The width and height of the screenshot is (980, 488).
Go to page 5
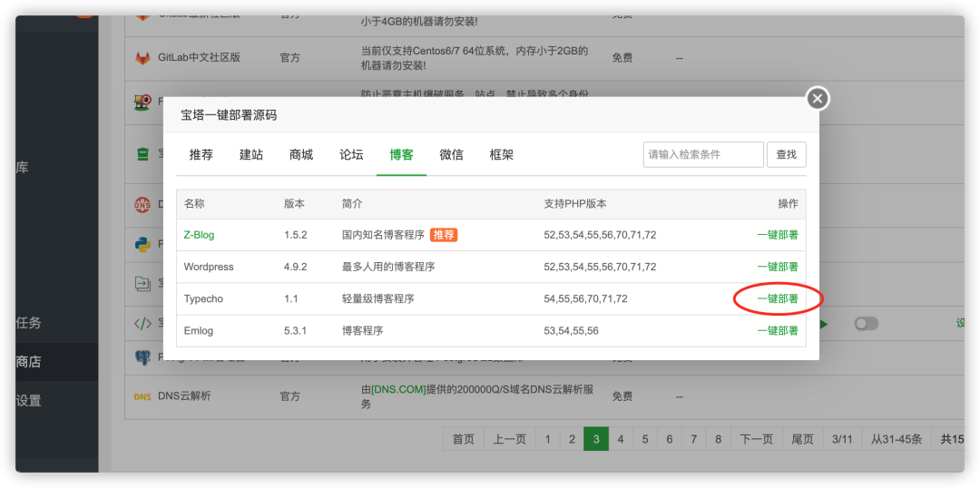(x=645, y=439)
